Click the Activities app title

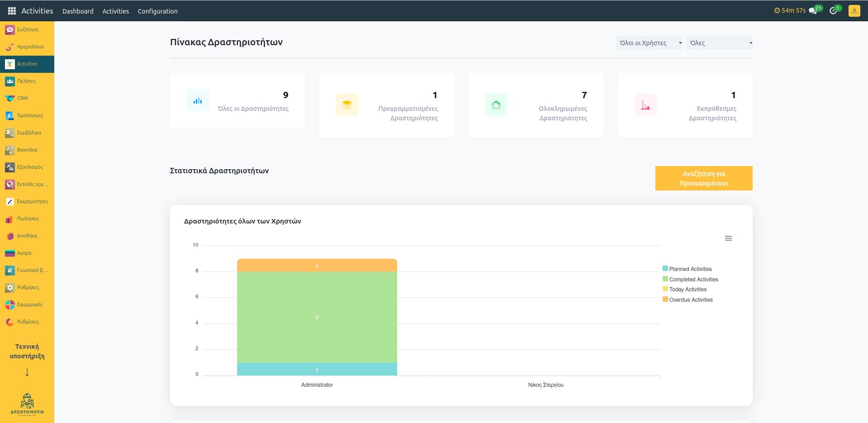[37, 11]
